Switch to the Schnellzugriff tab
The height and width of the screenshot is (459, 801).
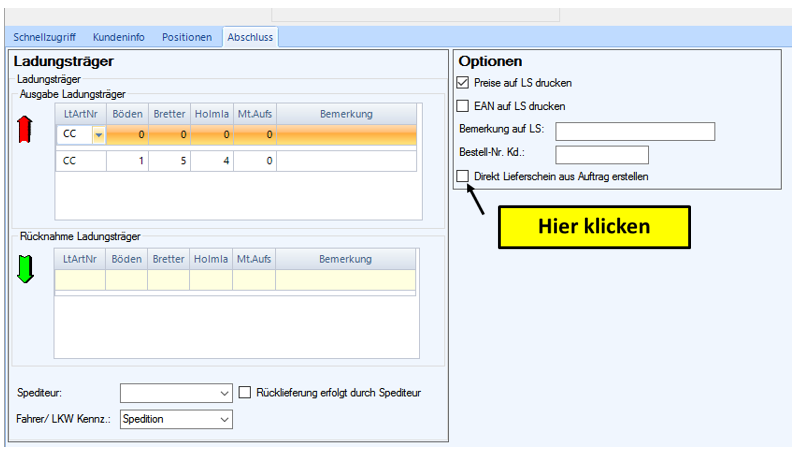46,37
